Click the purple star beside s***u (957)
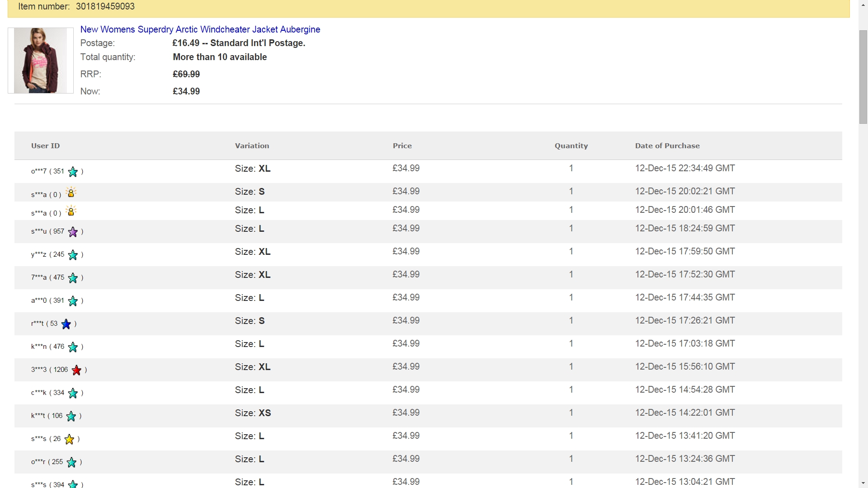This screenshot has width=868, height=488. pos(73,232)
